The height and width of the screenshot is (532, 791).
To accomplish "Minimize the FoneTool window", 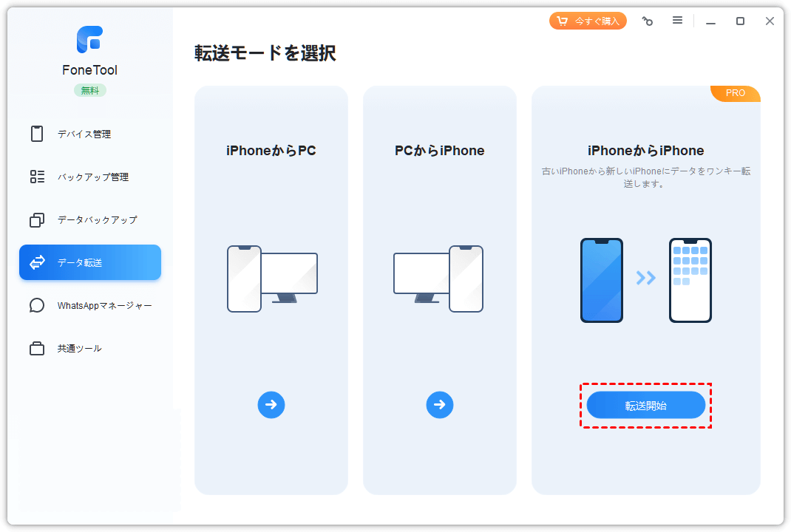I will 710,21.
